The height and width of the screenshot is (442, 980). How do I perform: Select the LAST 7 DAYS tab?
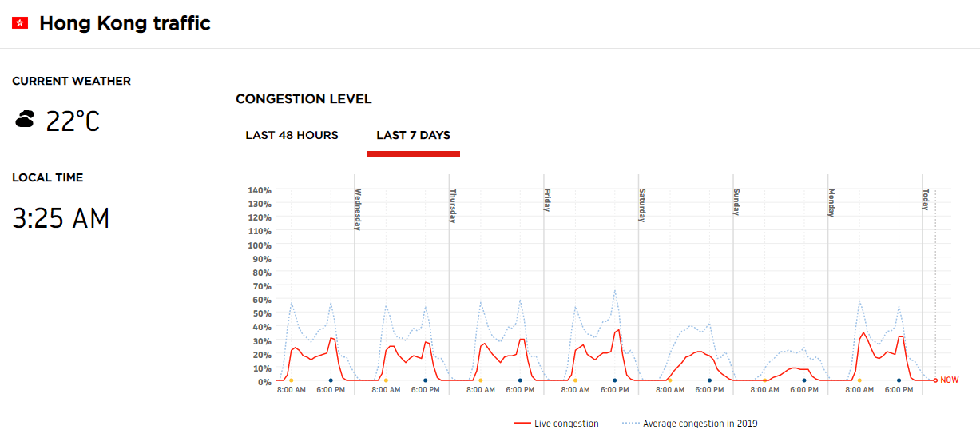[x=413, y=135]
